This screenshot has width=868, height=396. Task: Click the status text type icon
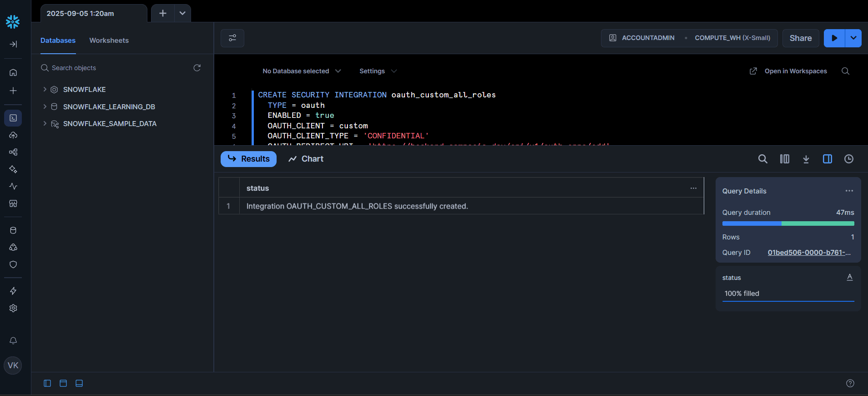[x=849, y=277]
